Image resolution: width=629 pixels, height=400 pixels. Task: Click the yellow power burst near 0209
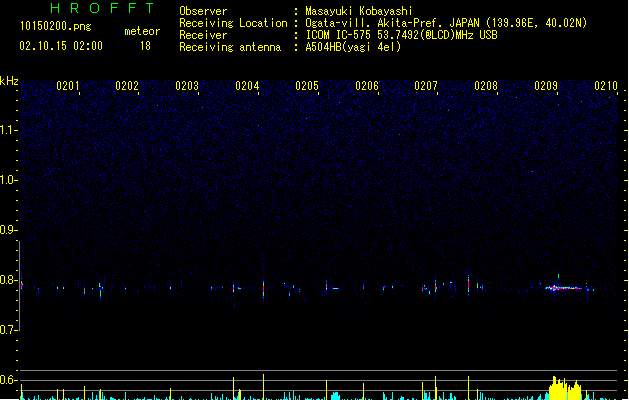pos(565,388)
